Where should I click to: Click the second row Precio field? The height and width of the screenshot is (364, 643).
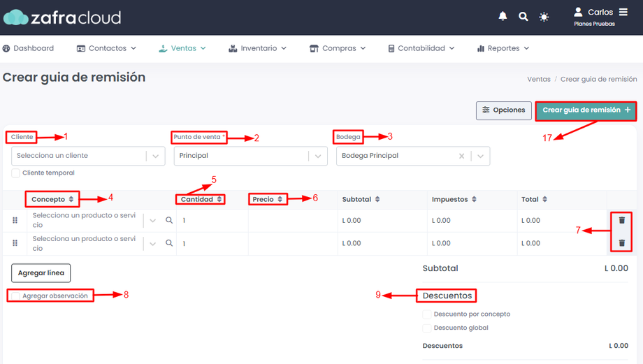[293, 243]
